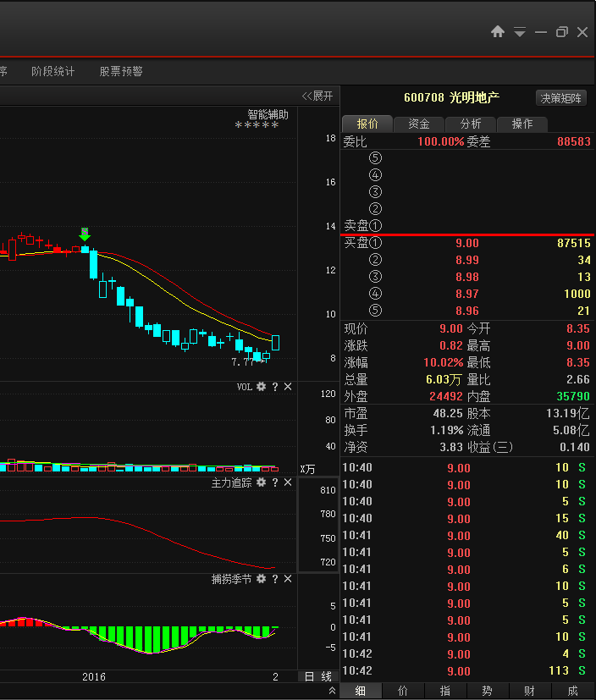Screen dimensions: 596x700
Task: Switch to the 资金 tab
Action: [419, 124]
